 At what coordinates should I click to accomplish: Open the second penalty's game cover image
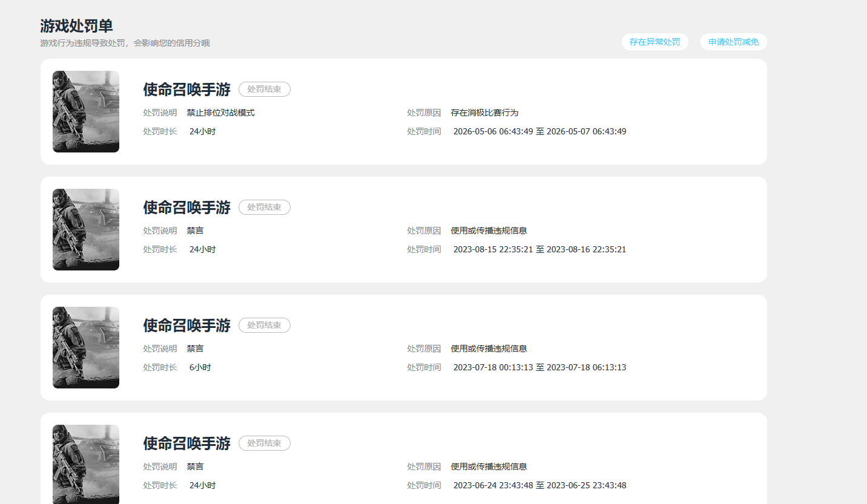(x=86, y=229)
